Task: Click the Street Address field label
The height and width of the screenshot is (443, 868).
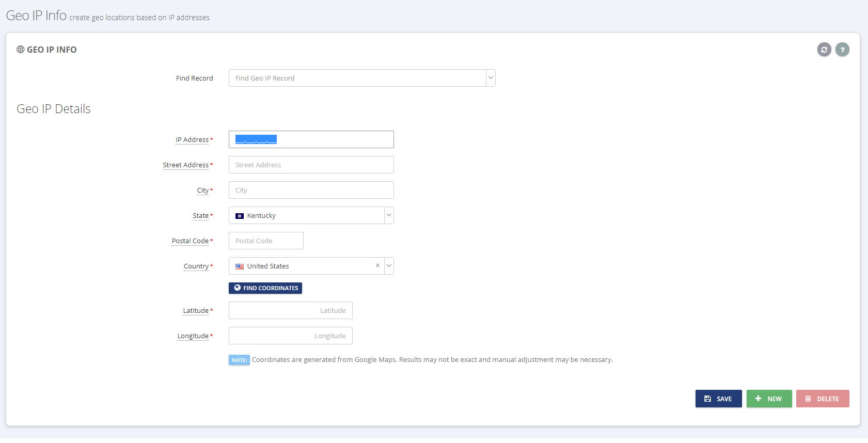Action: click(185, 165)
